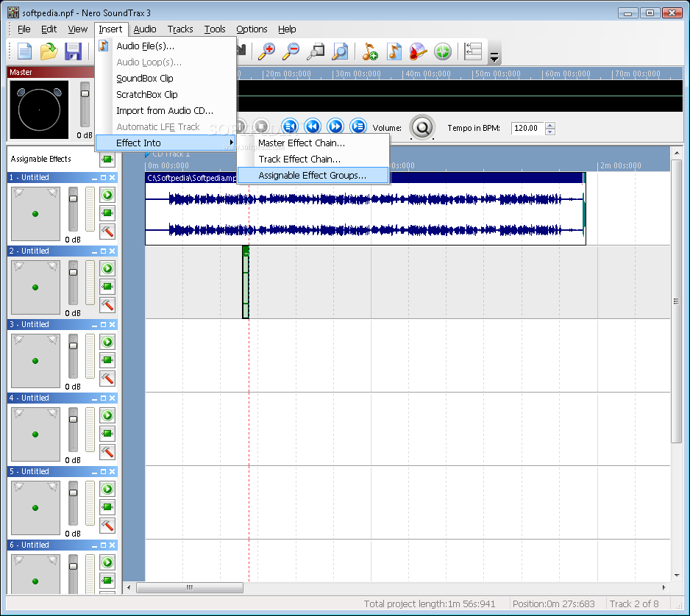Open the Audio menu
This screenshot has width=690, height=616.
click(145, 29)
